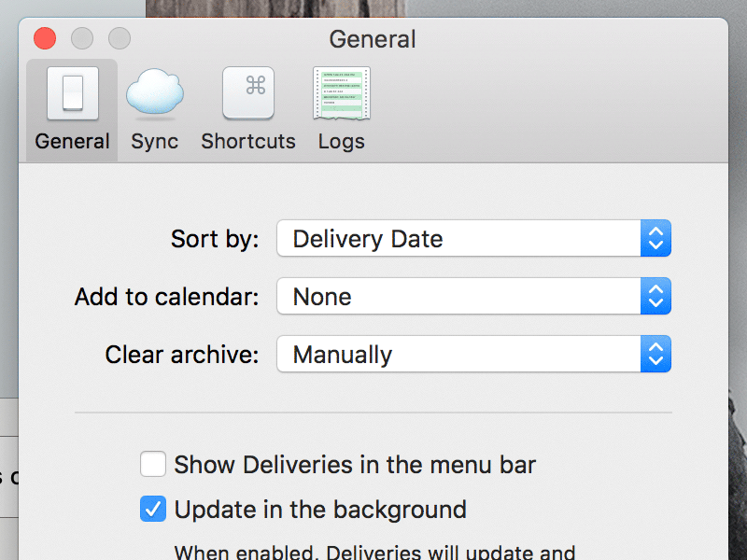Screen dimensions: 747x560
Task: Open Sync settings via the cloud icon
Action: pyautogui.click(x=154, y=93)
